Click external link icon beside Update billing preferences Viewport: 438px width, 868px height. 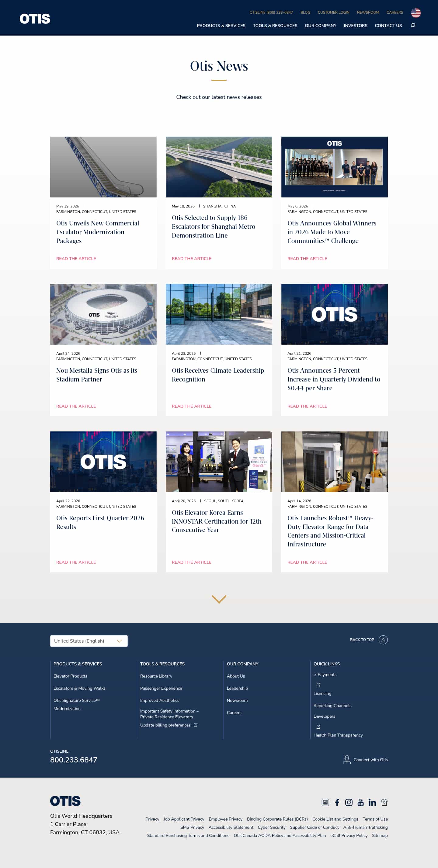click(x=195, y=725)
